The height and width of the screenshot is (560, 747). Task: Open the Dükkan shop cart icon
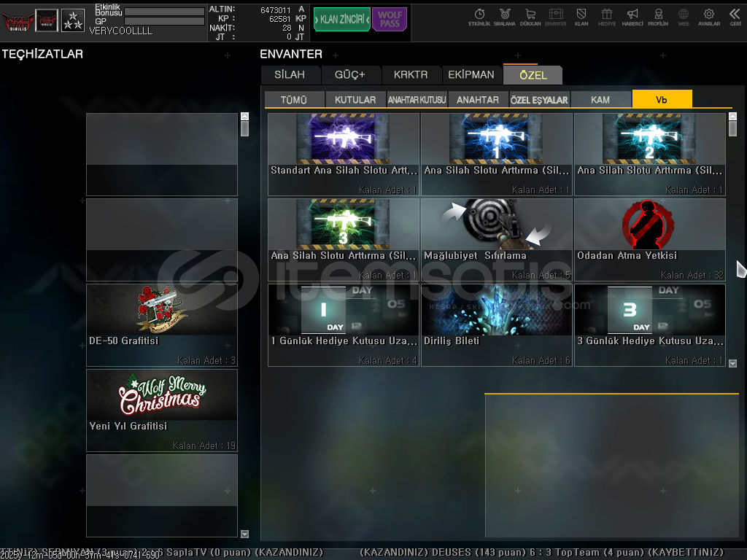(x=530, y=17)
